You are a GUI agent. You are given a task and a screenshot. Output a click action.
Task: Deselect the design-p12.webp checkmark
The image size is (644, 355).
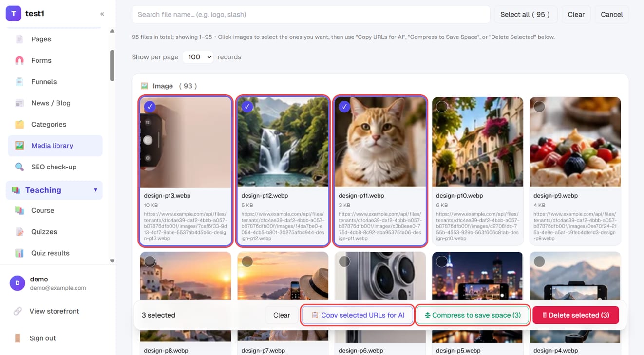click(x=247, y=106)
